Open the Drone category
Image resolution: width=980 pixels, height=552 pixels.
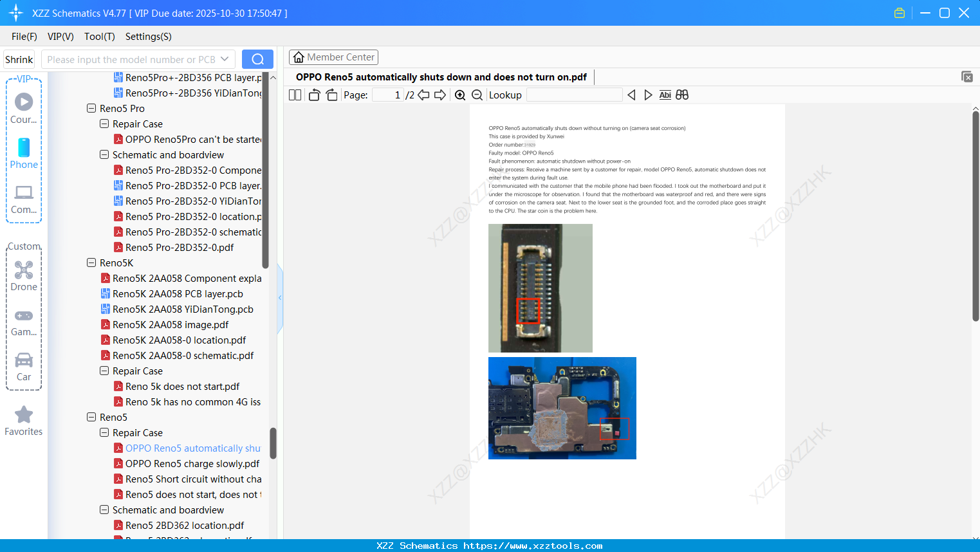coord(24,276)
